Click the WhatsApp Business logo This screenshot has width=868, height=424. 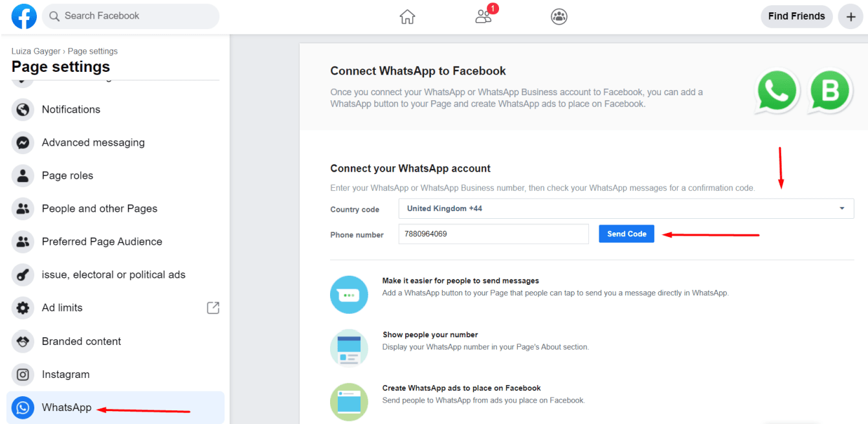click(830, 92)
